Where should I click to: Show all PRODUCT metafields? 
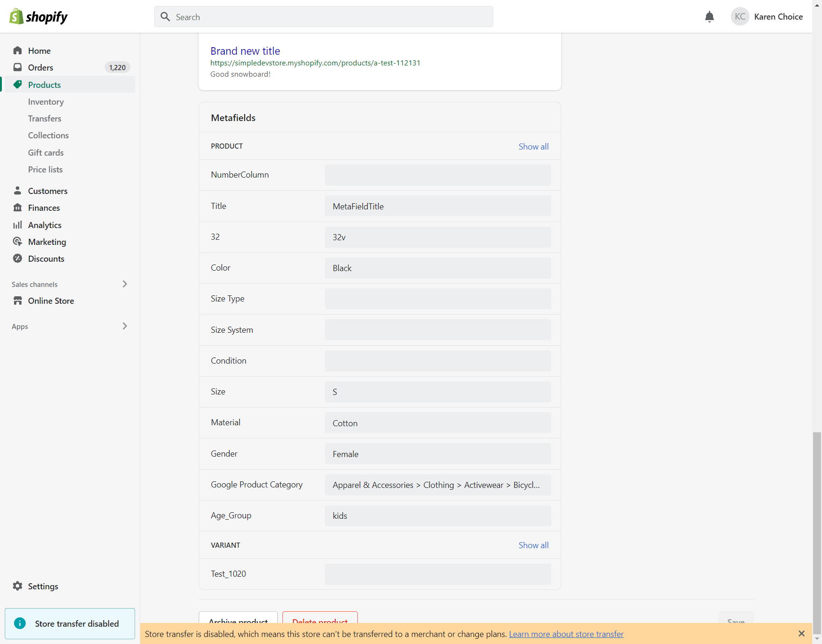(x=534, y=146)
